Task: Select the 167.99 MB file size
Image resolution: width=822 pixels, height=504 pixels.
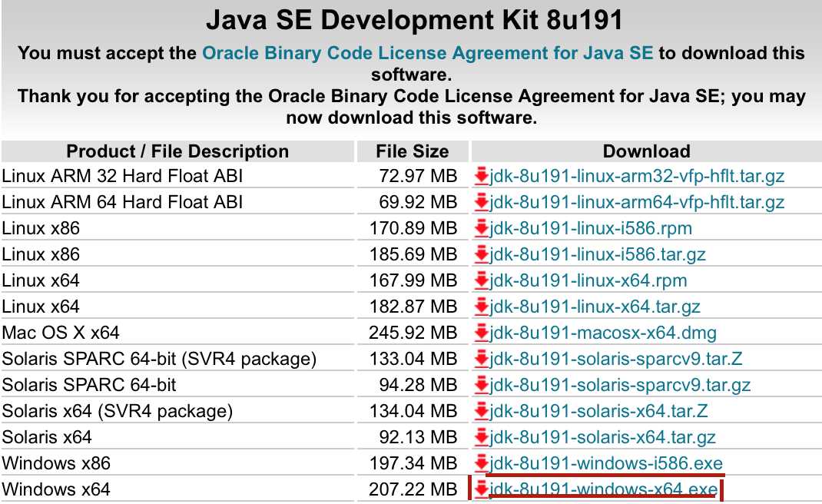Action: (413, 280)
